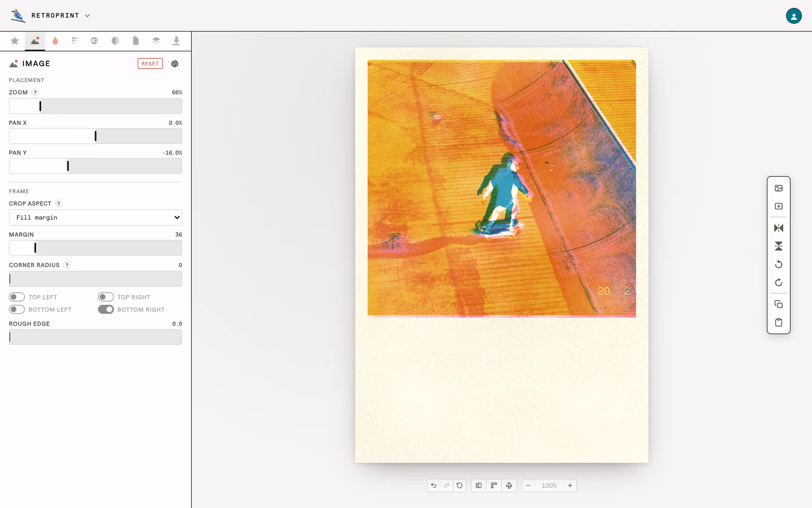The image size is (812, 508).
Task: Turn off Bottom Right corner switch
Action: pos(106,309)
